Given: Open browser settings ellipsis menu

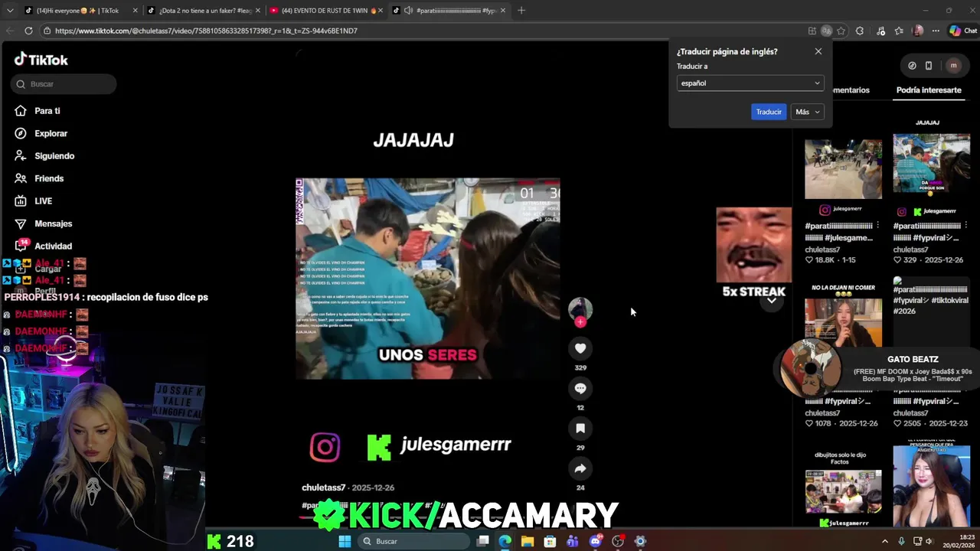Looking at the screenshot, I should coord(936,31).
